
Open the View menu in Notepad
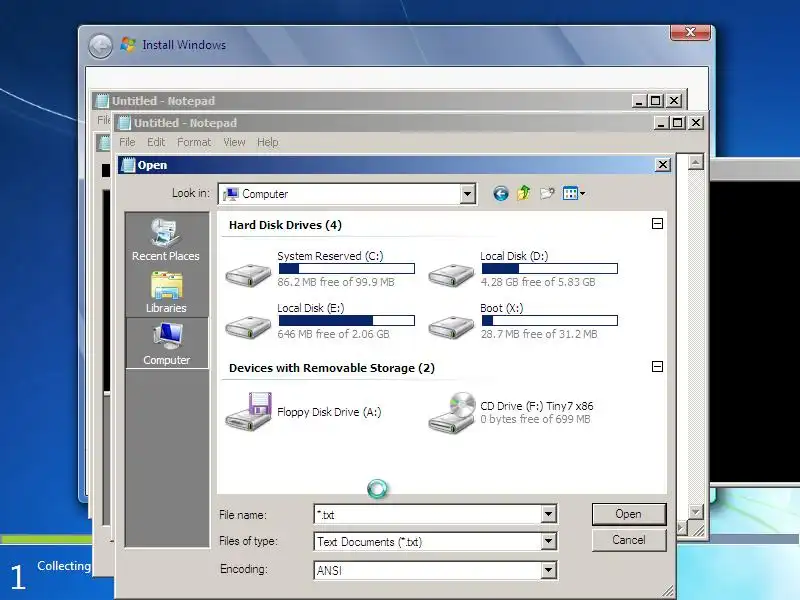(x=234, y=142)
